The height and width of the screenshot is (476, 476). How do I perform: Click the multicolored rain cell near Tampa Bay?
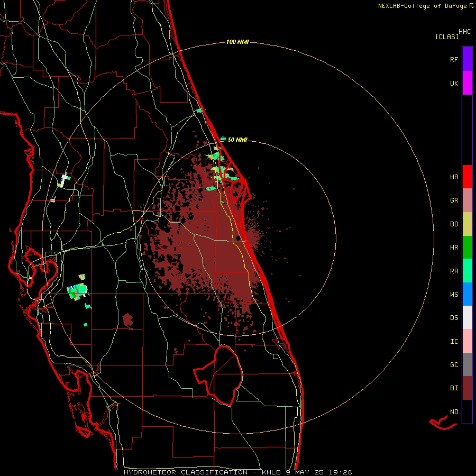point(78,291)
